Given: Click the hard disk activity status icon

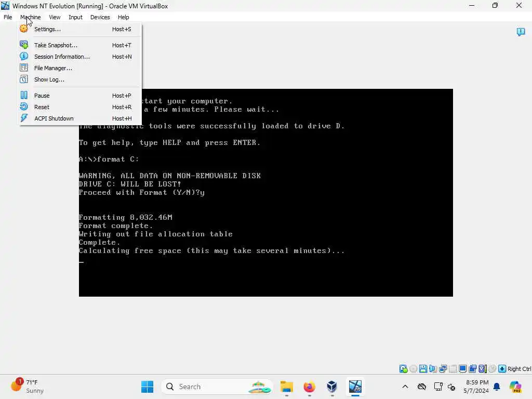Looking at the screenshot, I should tap(403, 368).
